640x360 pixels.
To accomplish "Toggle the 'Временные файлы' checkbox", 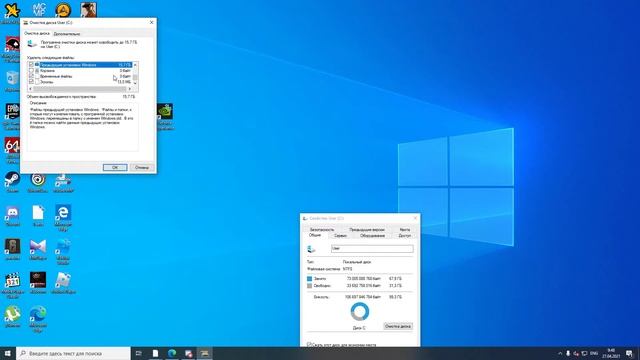I will (31, 76).
